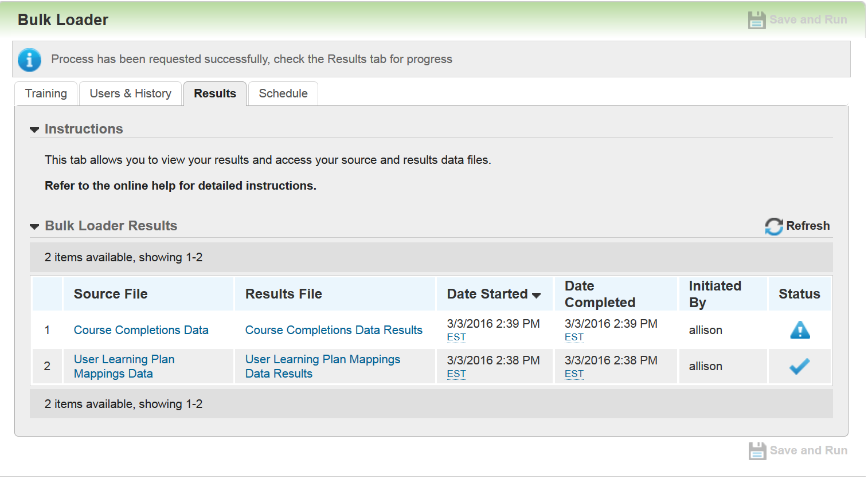Click the sort arrow on Date Started column
The height and width of the screenshot is (479, 868).
coord(537,294)
